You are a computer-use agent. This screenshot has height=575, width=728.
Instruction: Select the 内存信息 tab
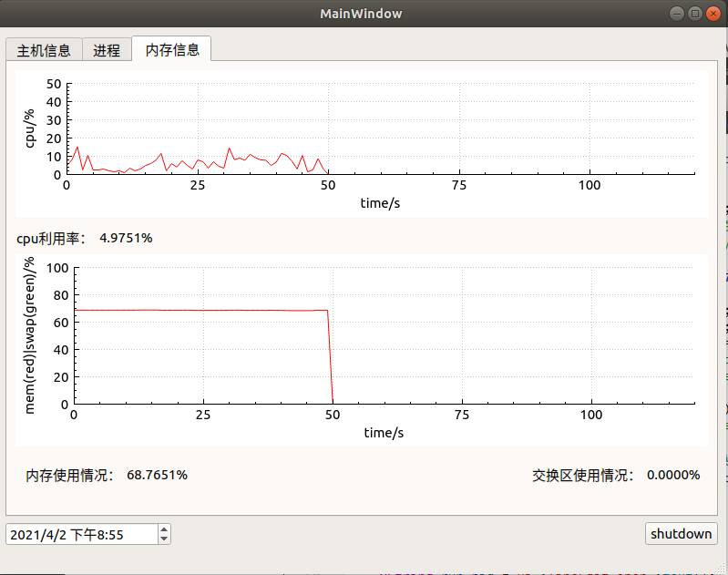[172, 49]
